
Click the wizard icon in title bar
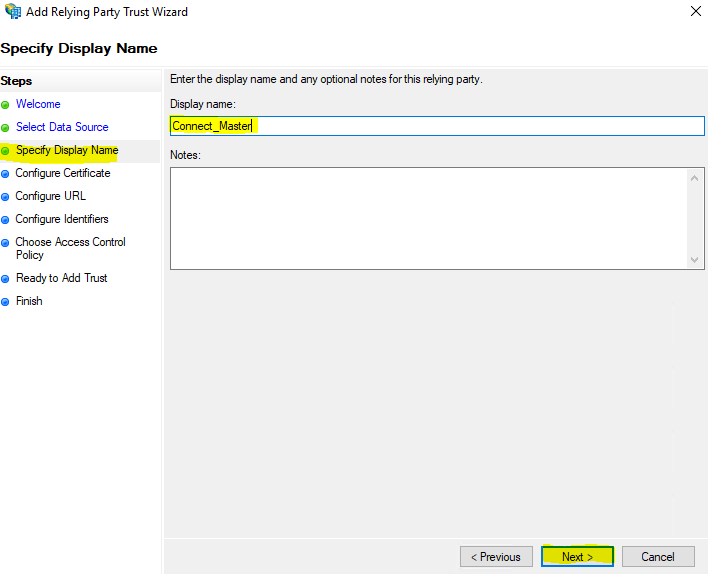tap(13, 11)
